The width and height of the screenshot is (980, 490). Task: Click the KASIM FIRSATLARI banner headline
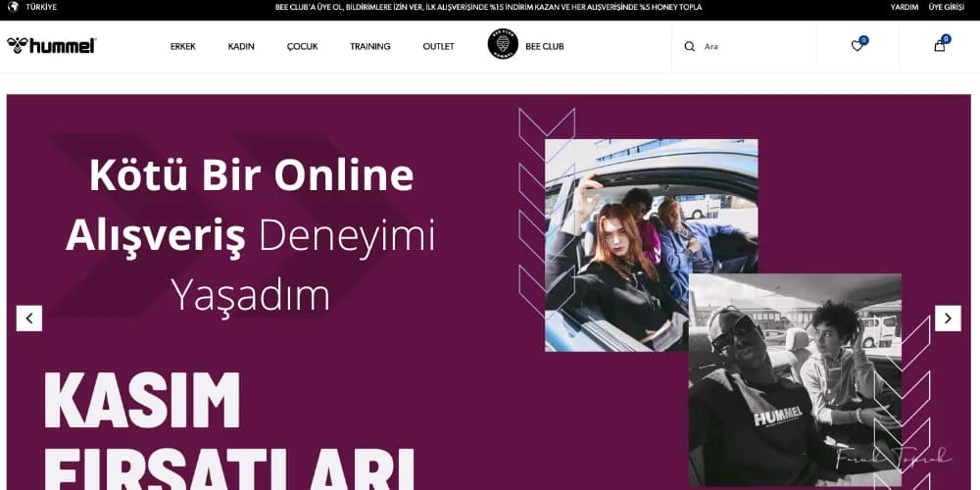click(228, 431)
